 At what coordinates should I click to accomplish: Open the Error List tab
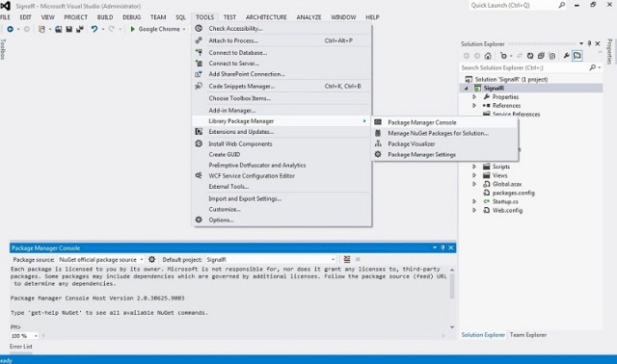click(21, 347)
